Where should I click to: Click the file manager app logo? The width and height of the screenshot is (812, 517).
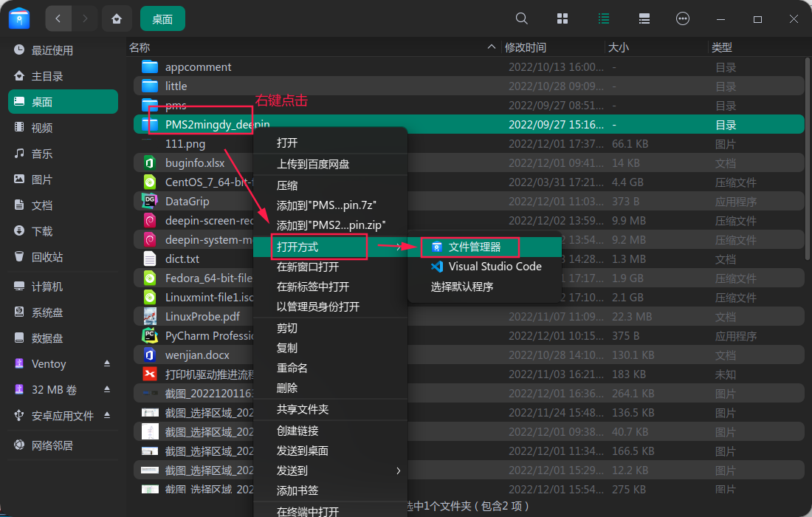[19, 18]
